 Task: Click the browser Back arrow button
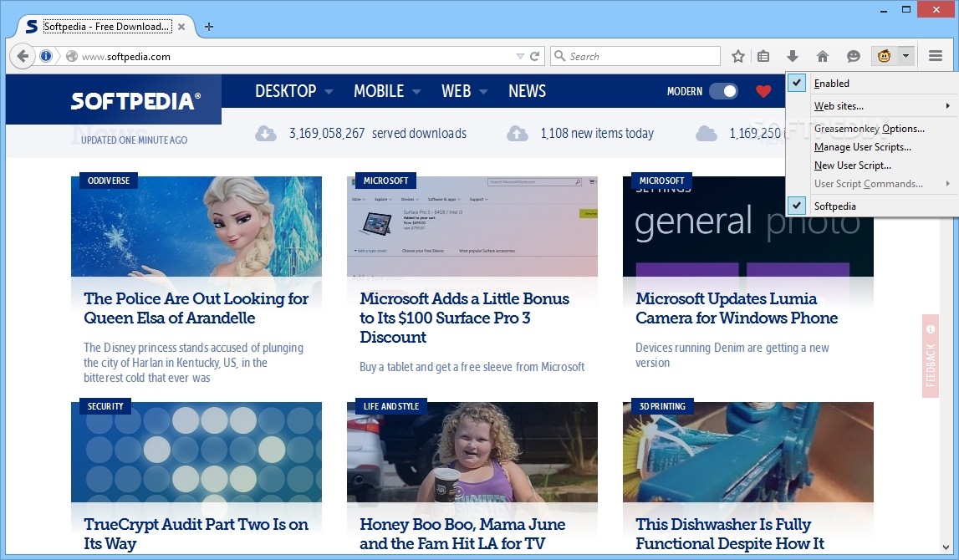coord(23,56)
